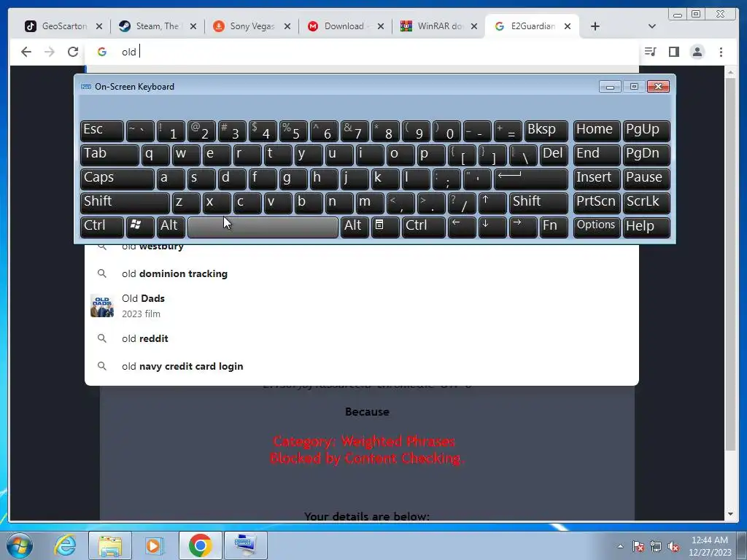Click PgDn key on On-Screen Keyboard
Screen dimensions: 747x560
(646, 155)
